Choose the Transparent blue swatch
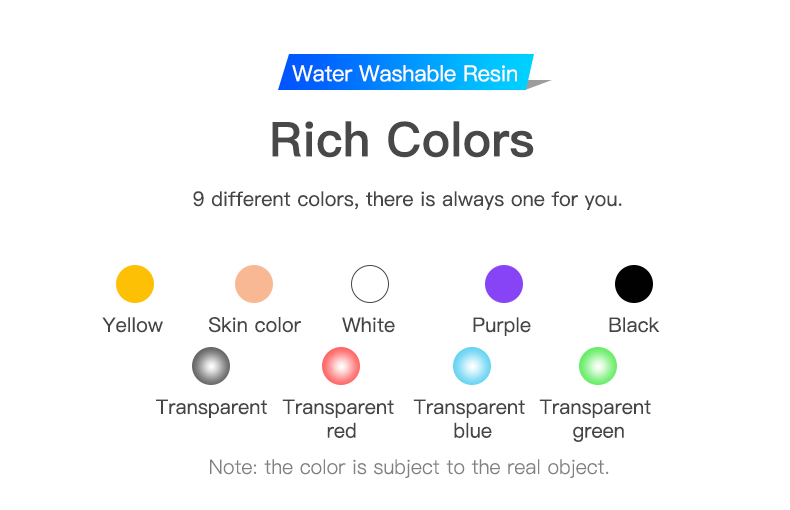790x510 pixels. [472, 366]
